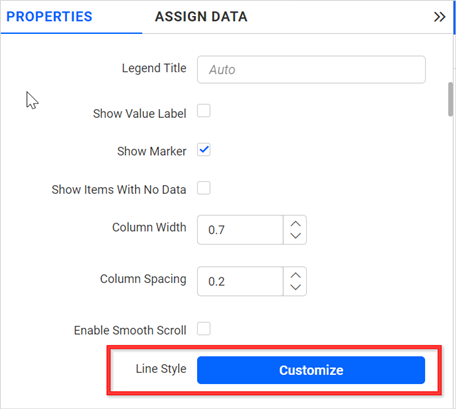Open Line Style Customize button

(311, 370)
